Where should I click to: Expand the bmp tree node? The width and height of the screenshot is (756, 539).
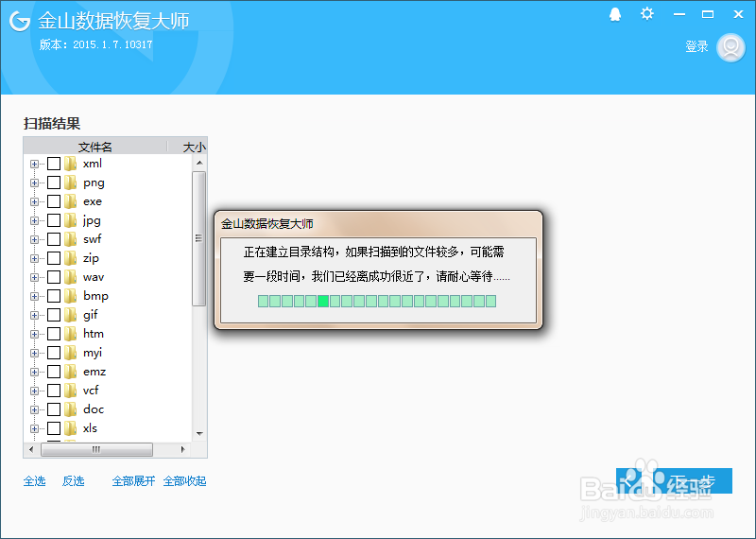click(34, 296)
